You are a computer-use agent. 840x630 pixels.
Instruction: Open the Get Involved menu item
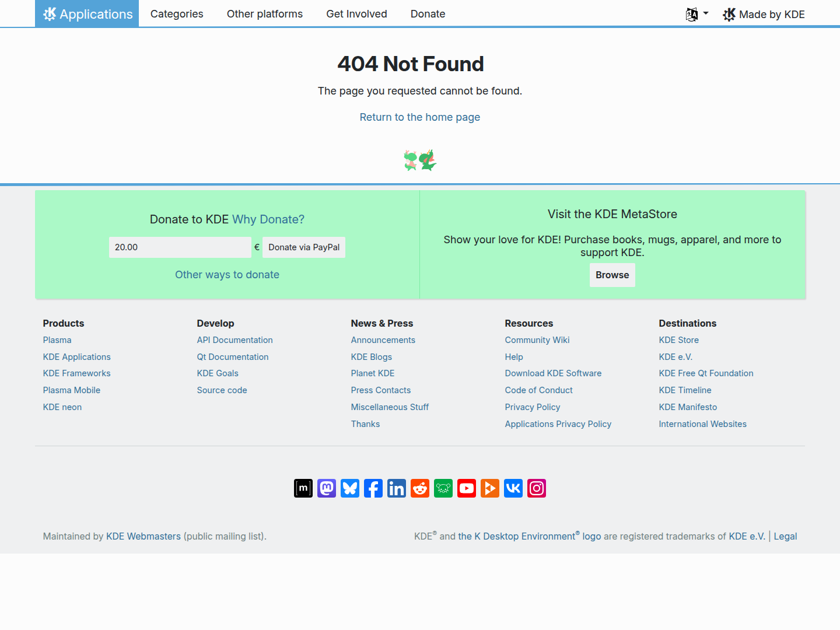[356, 14]
